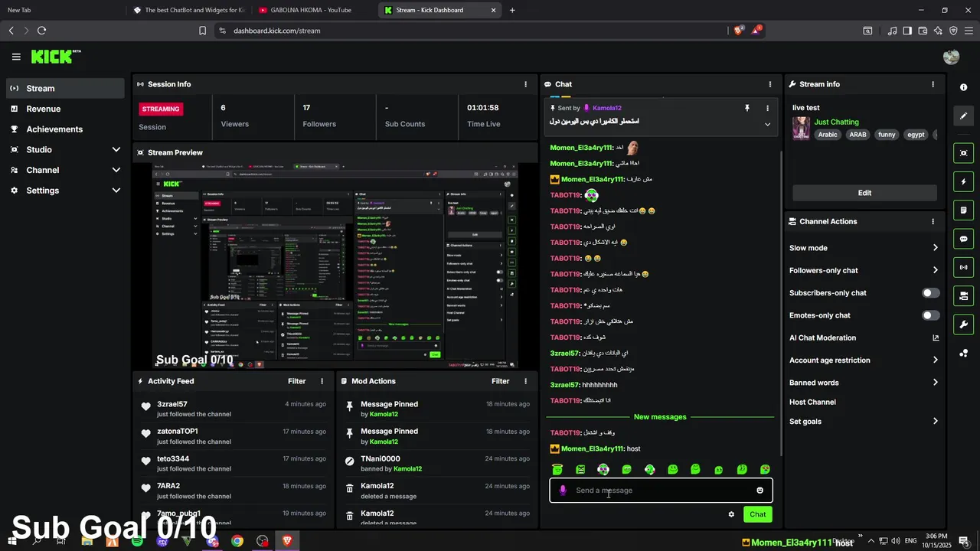Click Host Channel action

coord(812,402)
